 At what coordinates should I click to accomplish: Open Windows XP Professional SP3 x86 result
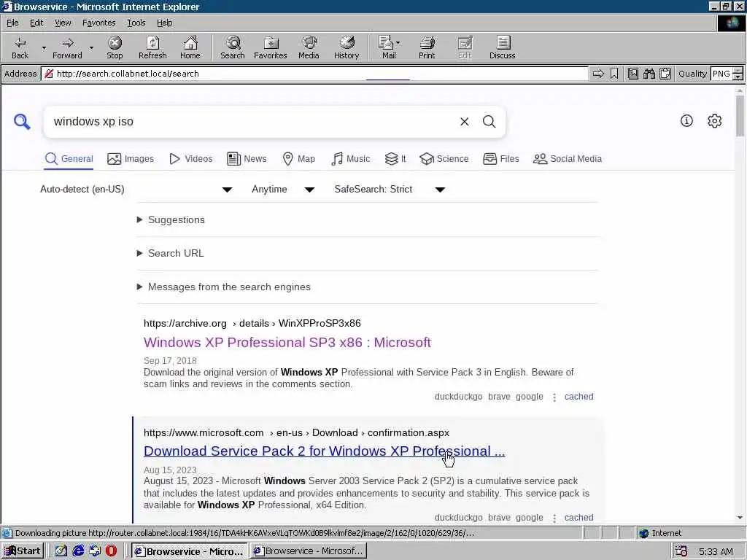coord(287,342)
